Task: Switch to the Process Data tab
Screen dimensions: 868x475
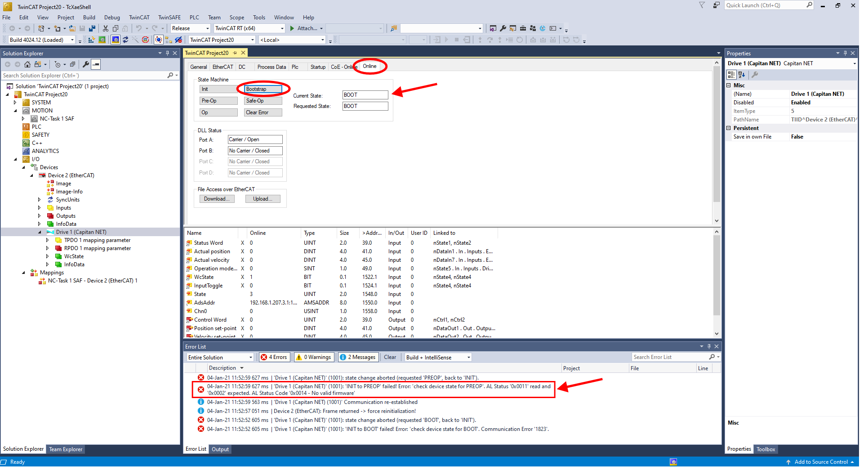Action: (x=271, y=67)
